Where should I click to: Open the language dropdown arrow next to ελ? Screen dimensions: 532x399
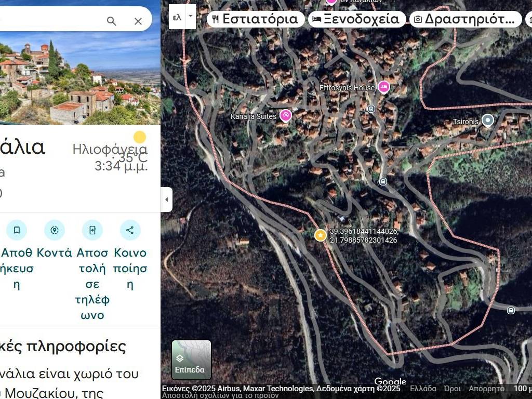coord(191,16)
